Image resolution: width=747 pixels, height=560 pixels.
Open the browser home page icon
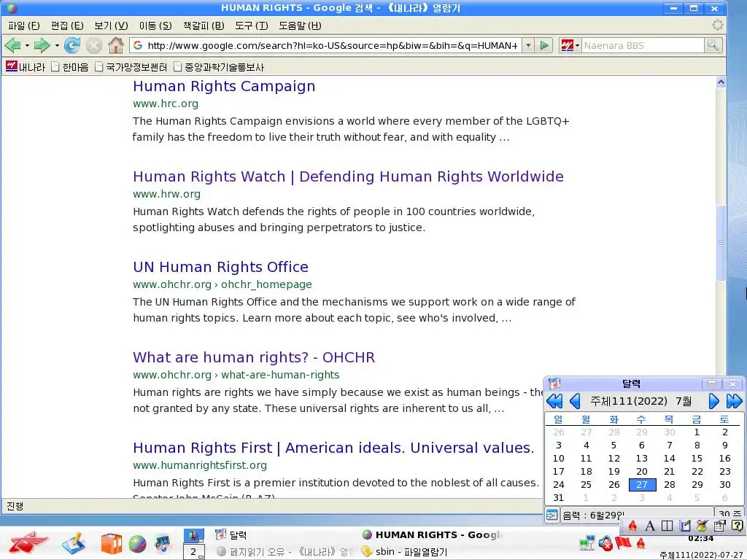click(x=116, y=46)
